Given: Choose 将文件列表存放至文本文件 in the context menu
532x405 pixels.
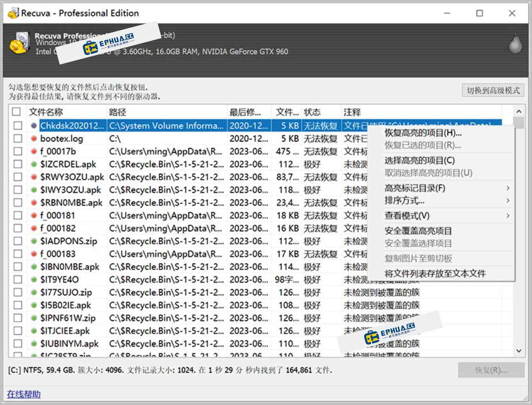Looking at the screenshot, I should tap(435, 274).
